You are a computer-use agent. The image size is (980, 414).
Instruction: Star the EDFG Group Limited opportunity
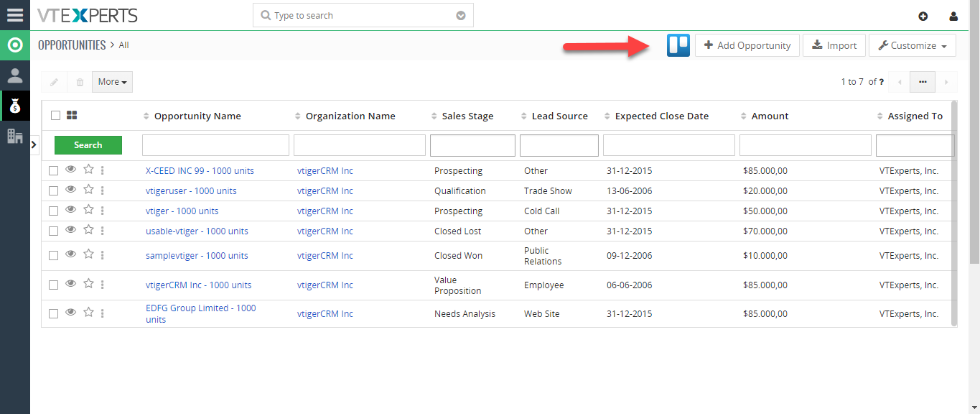[88, 313]
